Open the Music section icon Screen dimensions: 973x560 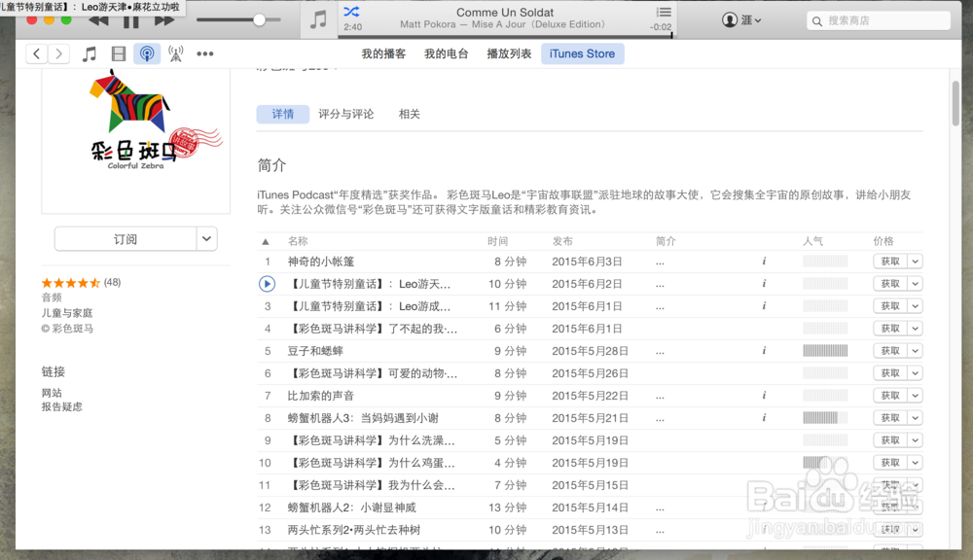point(90,53)
